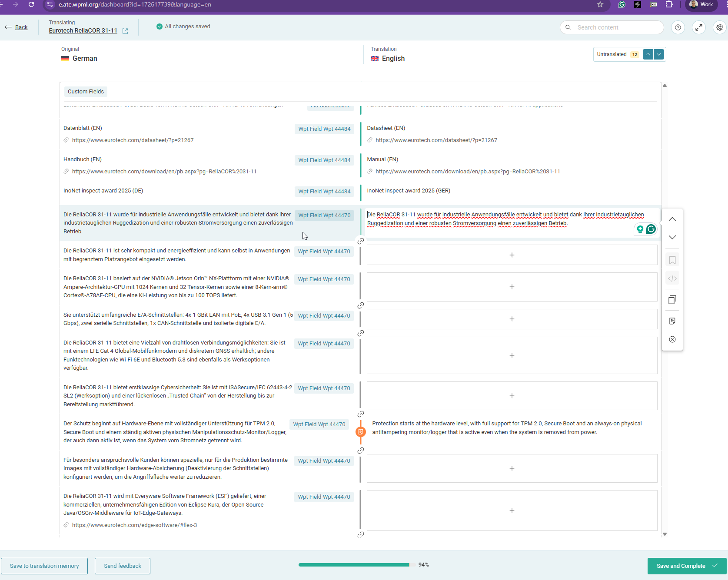This screenshot has width=728, height=580.
Task: Reload the page with the browser refresh icon
Action: coord(31,4)
